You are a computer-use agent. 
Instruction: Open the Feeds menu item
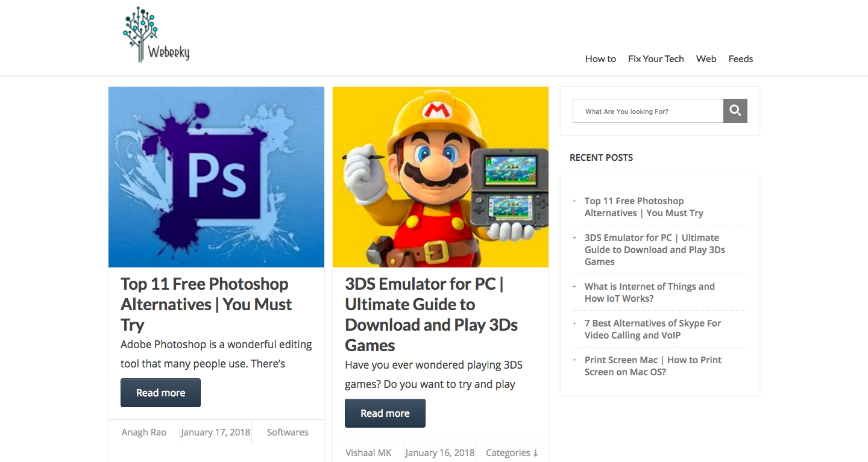pyautogui.click(x=741, y=58)
